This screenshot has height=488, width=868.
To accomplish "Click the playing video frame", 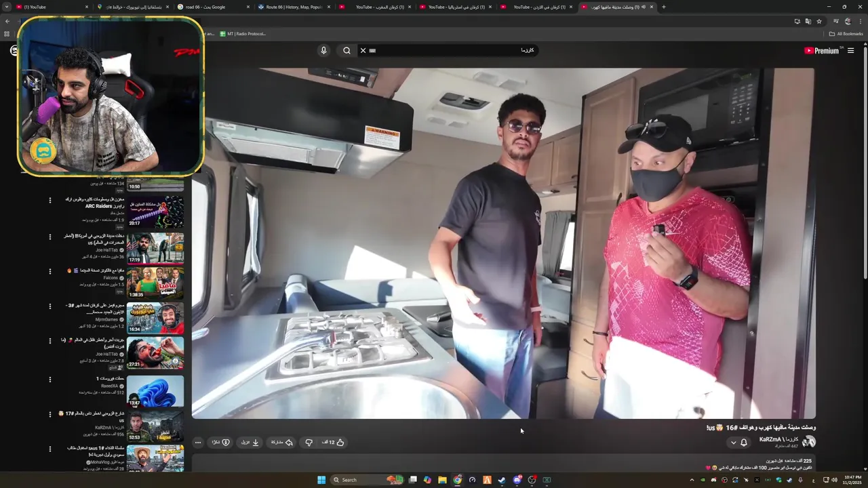I will (x=503, y=243).
